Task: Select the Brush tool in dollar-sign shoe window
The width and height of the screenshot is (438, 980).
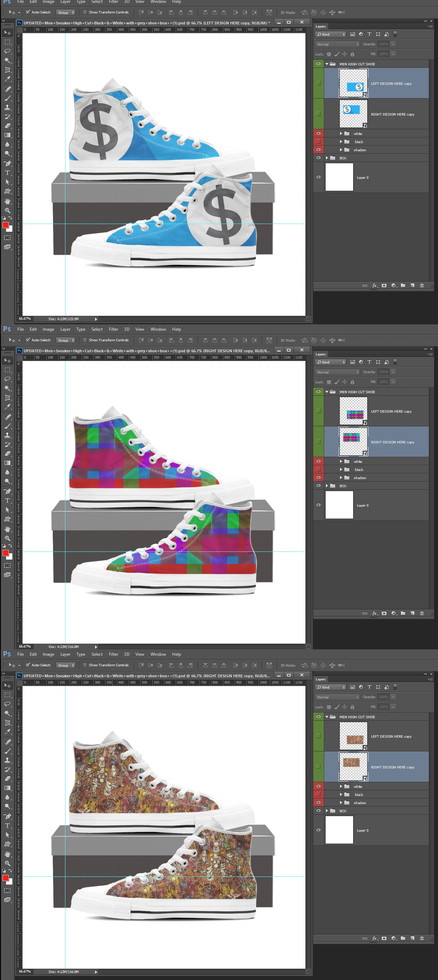Action: coord(7,98)
